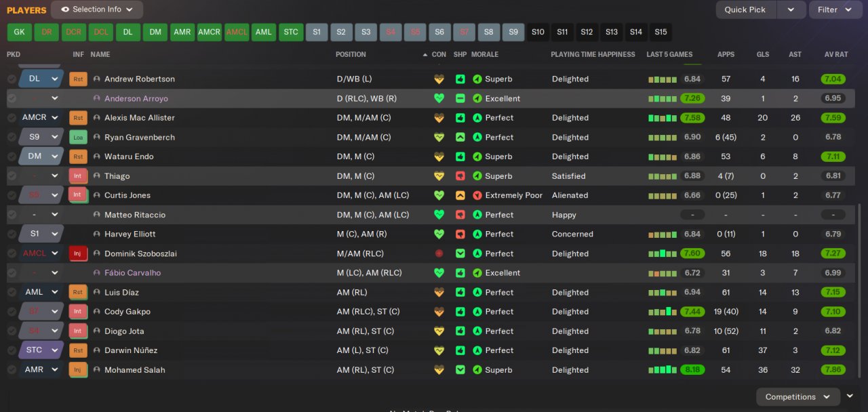Sort by the AV RAT column header
The width and height of the screenshot is (868, 412).
836,54
